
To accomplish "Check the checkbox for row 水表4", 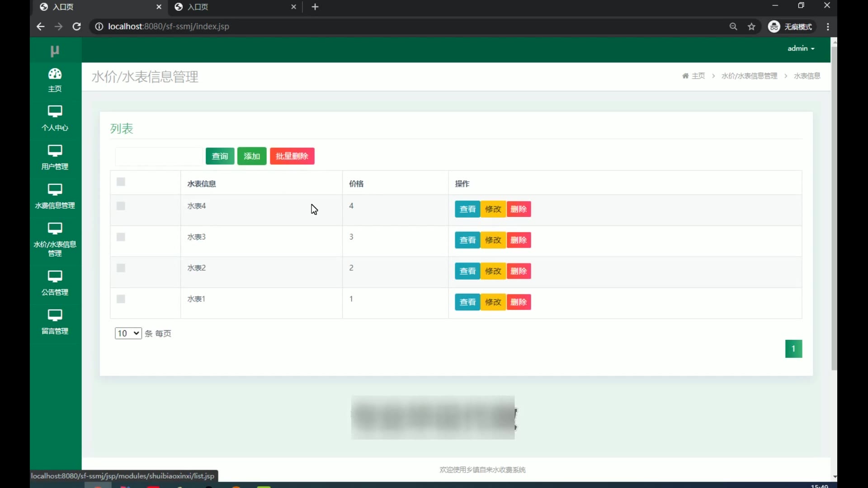I will point(121,206).
